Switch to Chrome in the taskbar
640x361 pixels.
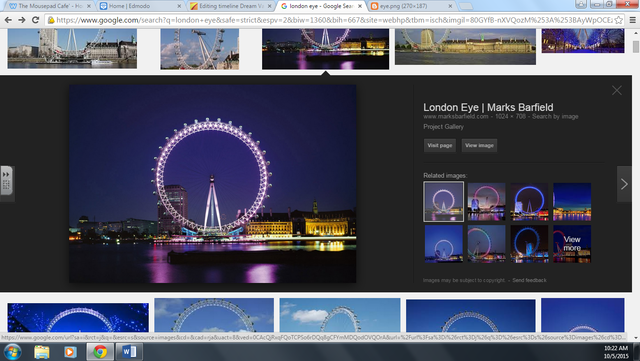coord(100,352)
